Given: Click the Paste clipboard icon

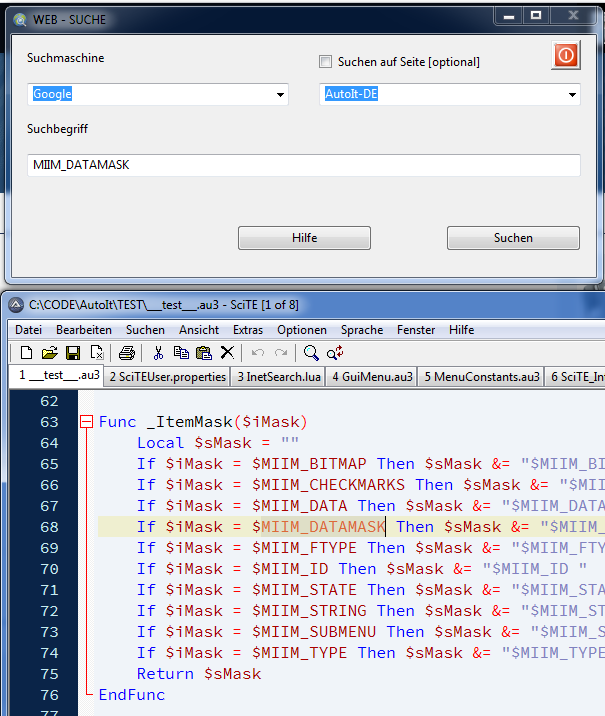Looking at the screenshot, I should 204,353.
